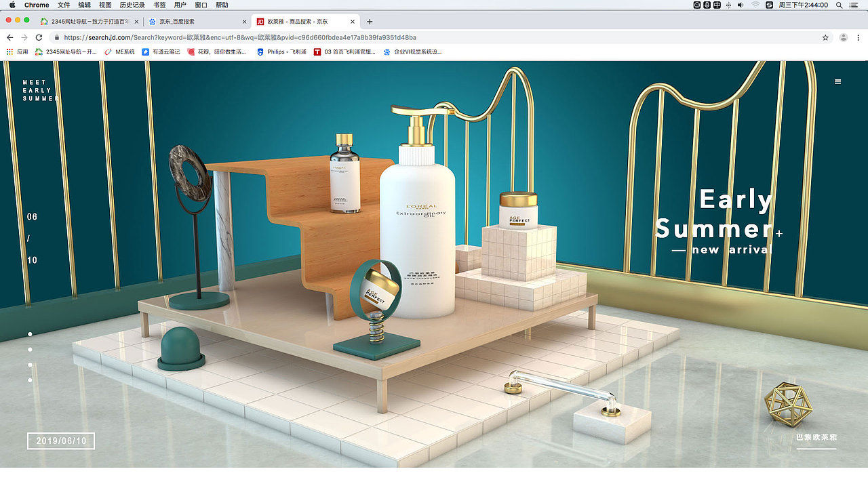Open the 视图 menu

[105, 5]
